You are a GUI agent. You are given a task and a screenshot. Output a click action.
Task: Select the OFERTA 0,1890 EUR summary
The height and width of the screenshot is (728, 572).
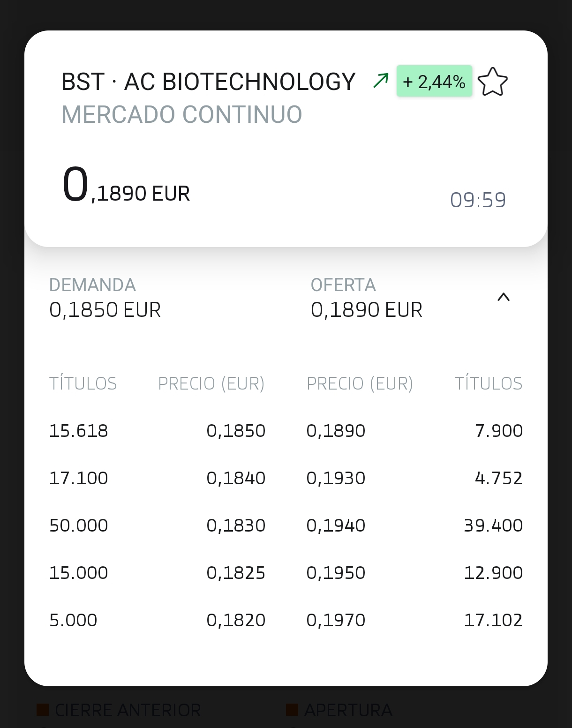click(x=366, y=298)
